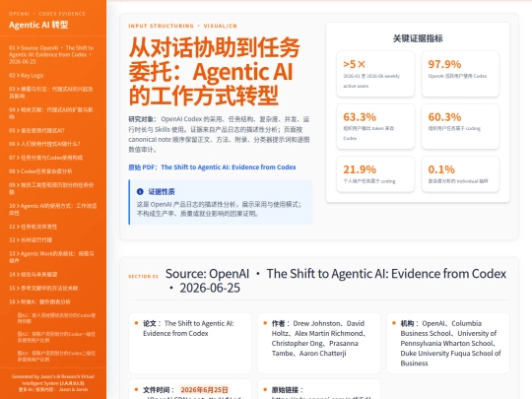Screen dimensions: 532x399
Task: Select the 图A1 sub-item in sidebar
Action: click(57, 318)
